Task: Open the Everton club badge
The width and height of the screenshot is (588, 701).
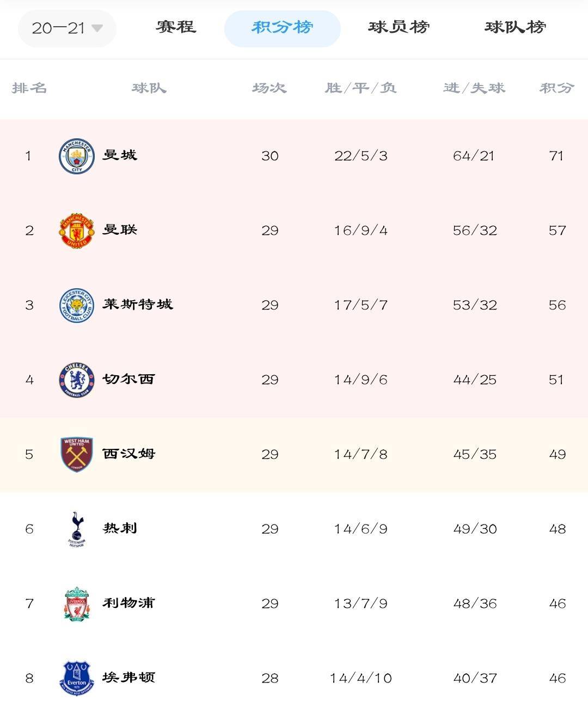Action: coord(77,678)
